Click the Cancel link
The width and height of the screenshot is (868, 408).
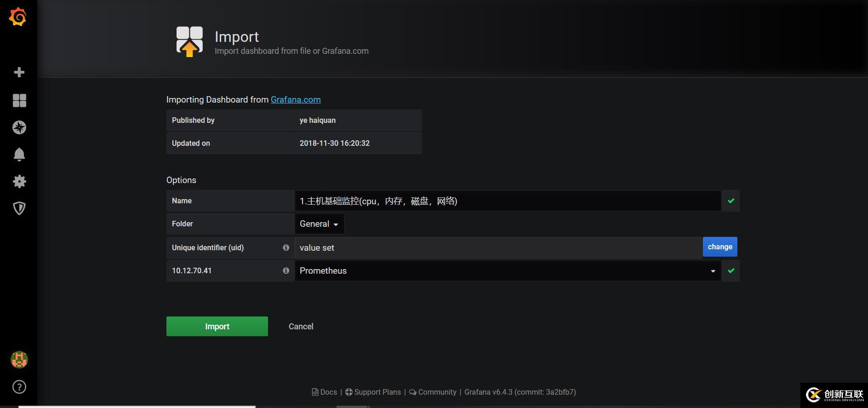(301, 327)
